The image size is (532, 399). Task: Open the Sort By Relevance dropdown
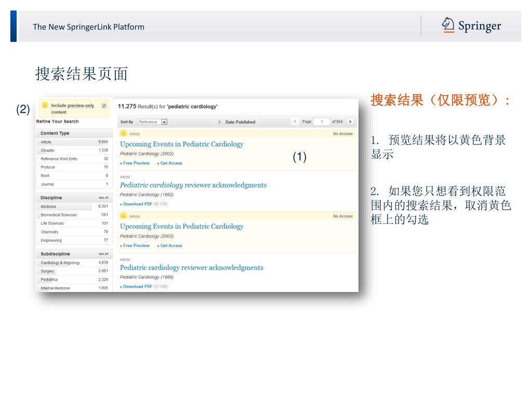(x=152, y=122)
